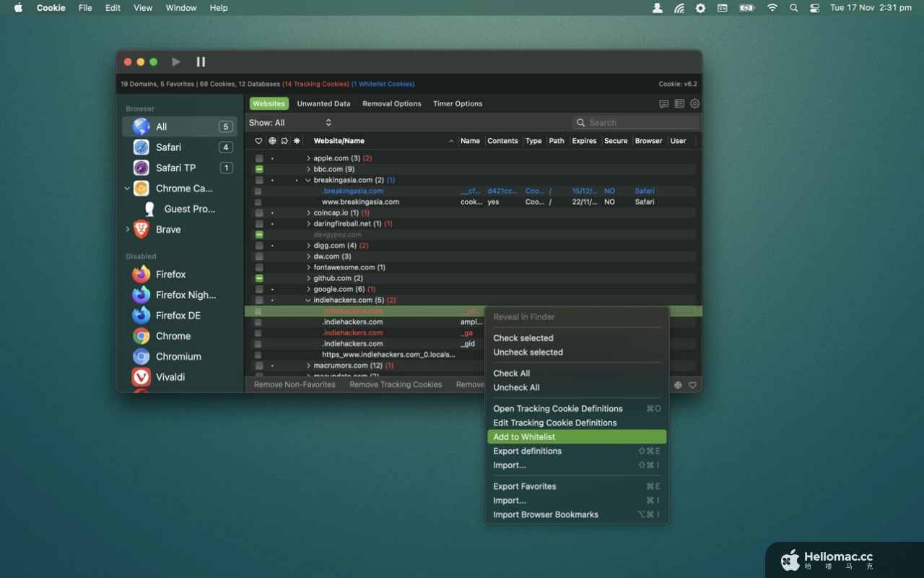Select All browsers in sidebar
This screenshot has height=578, width=924.
(180, 126)
